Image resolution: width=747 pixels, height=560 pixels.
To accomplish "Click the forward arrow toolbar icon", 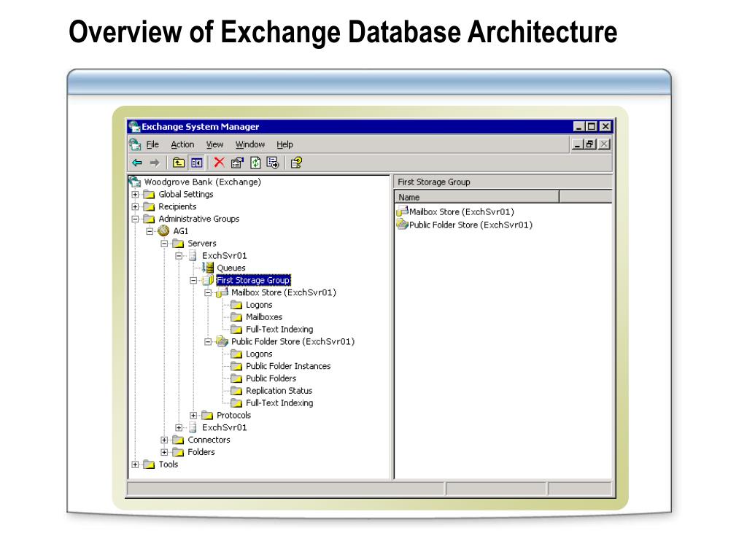I will pos(155,163).
